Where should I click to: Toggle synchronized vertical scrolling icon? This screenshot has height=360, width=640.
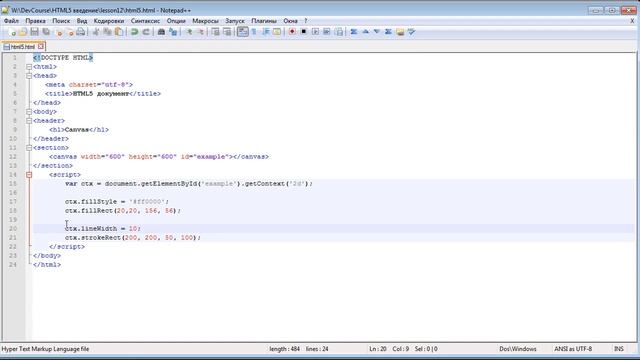pyautogui.click(x=216, y=32)
